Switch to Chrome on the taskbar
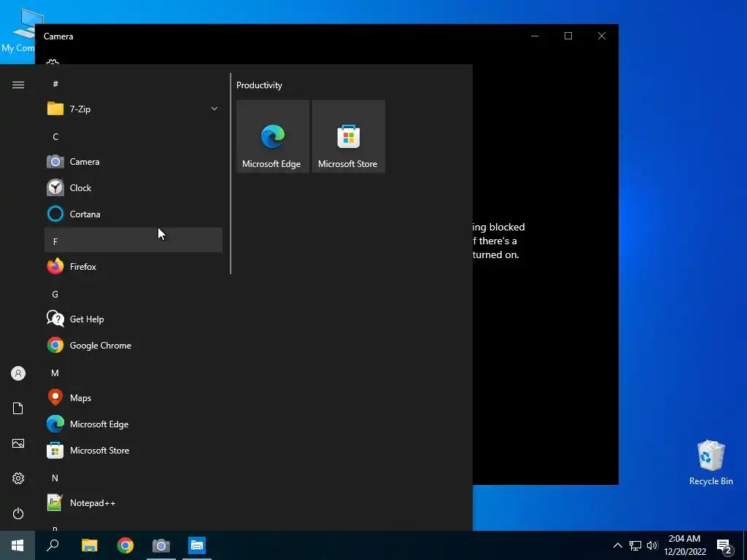747x560 pixels. 125,545
